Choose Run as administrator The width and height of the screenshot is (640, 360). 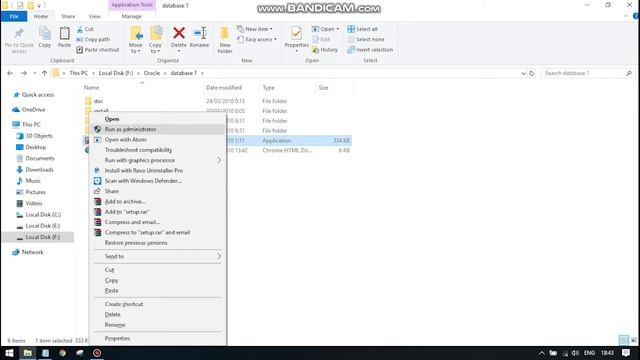(x=158, y=129)
